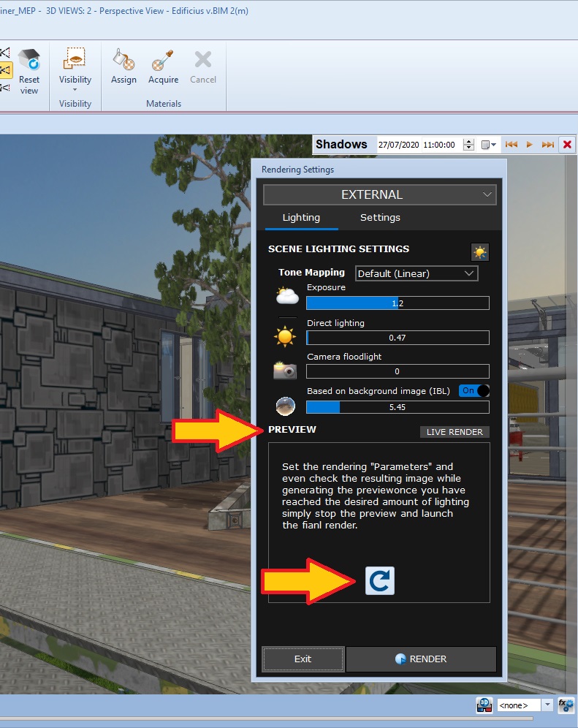Click the Rendering Settings panel title
This screenshot has height=728, width=578.
[x=297, y=170]
